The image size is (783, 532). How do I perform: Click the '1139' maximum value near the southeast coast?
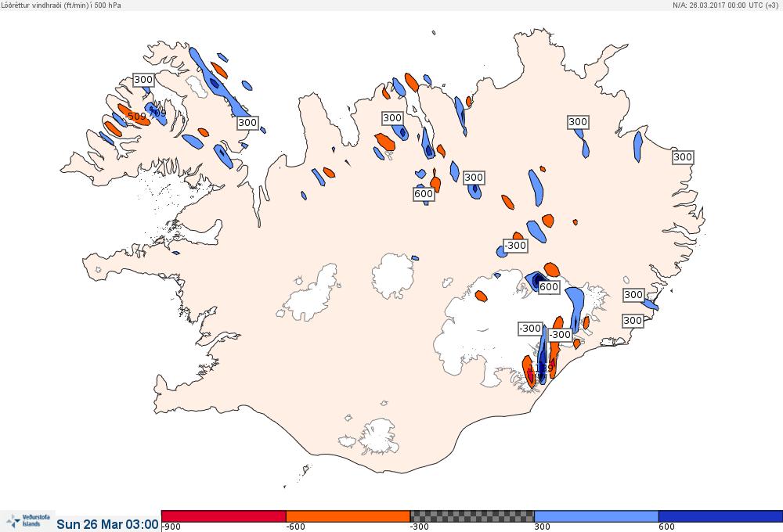[x=541, y=368]
